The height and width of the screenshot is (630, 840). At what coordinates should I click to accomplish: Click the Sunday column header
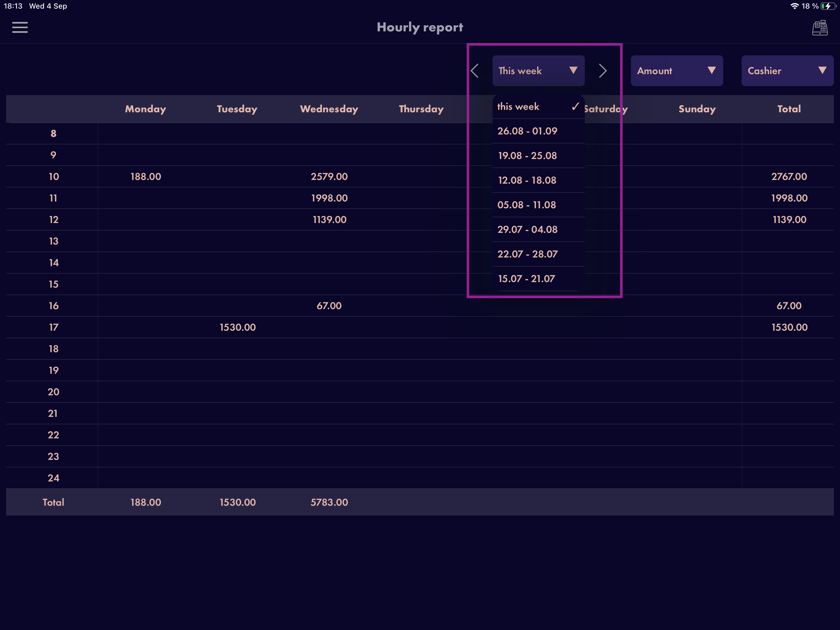(x=697, y=109)
